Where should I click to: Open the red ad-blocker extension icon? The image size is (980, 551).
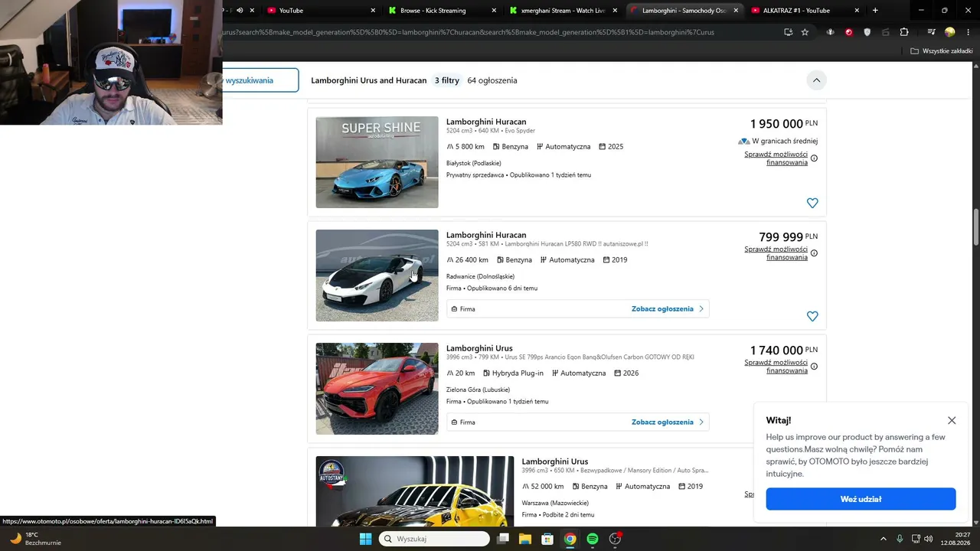848,32
